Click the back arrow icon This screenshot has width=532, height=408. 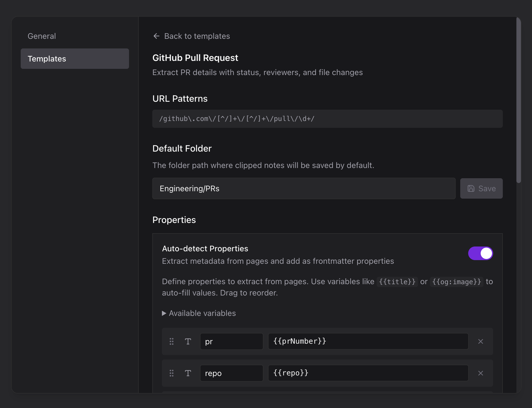(156, 36)
